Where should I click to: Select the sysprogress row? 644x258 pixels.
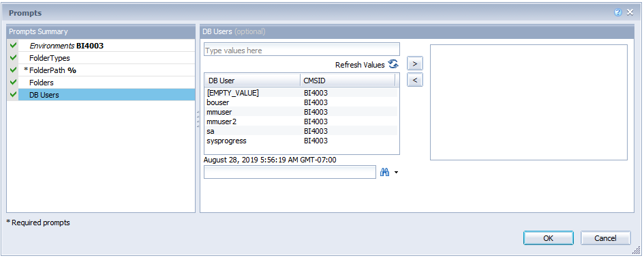coord(301,141)
